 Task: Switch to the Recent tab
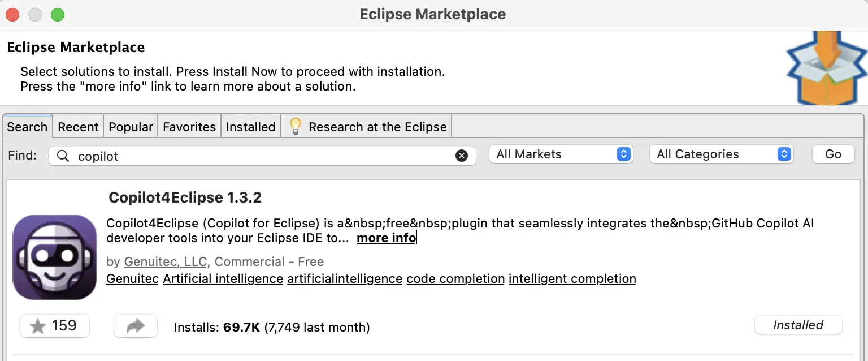tap(78, 127)
